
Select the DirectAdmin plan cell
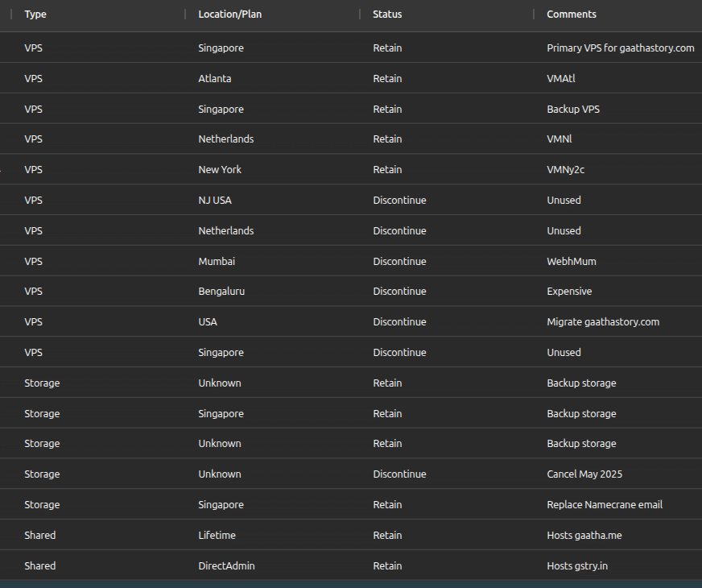tap(226, 566)
